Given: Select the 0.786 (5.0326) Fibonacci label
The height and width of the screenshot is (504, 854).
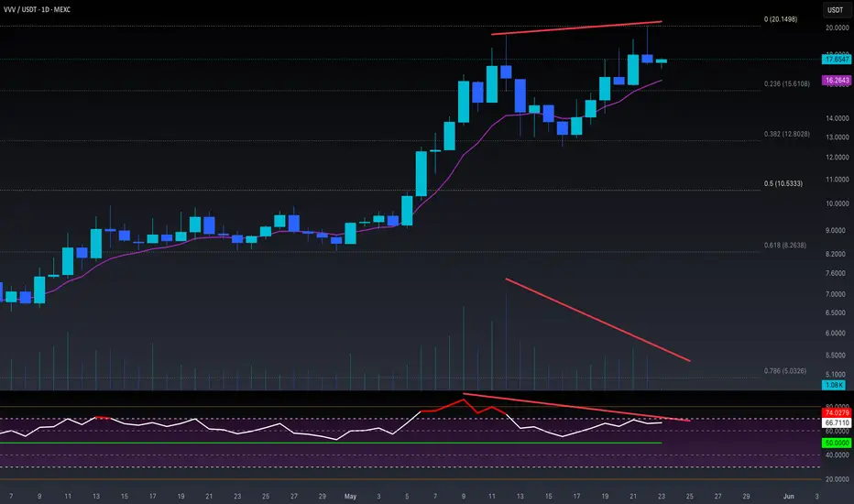Looking at the screenshot, I should 785,371.
